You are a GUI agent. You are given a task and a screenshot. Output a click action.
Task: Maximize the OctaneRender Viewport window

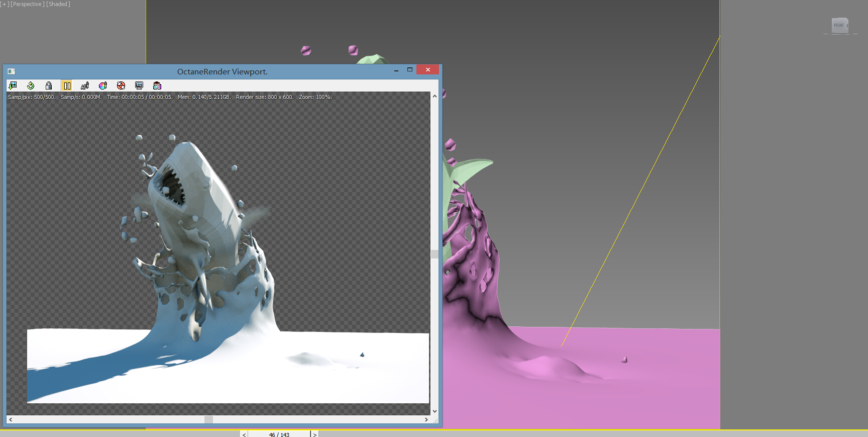[410, 70]
